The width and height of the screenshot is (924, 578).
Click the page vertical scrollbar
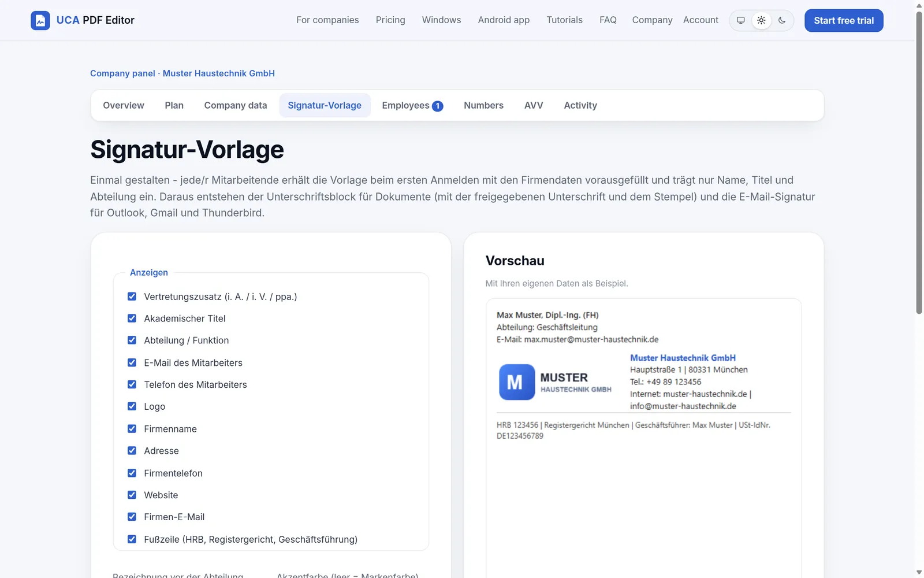[919, 163]
